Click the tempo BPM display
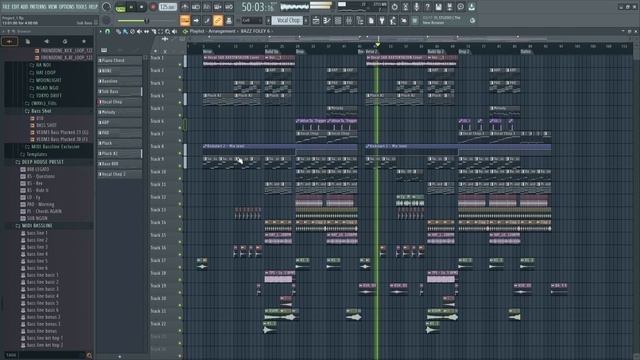Image resolution: width=640 pixels, height=360 pixels. click(168, 7)
